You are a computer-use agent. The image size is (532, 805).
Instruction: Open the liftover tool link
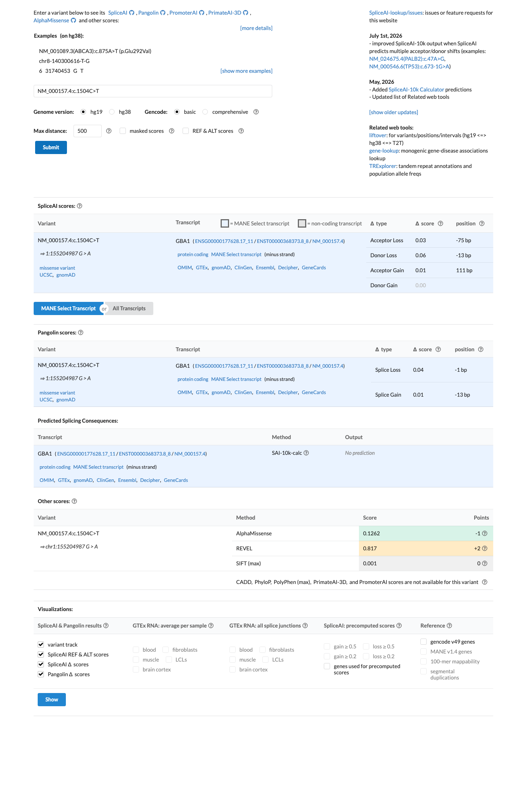378,135
